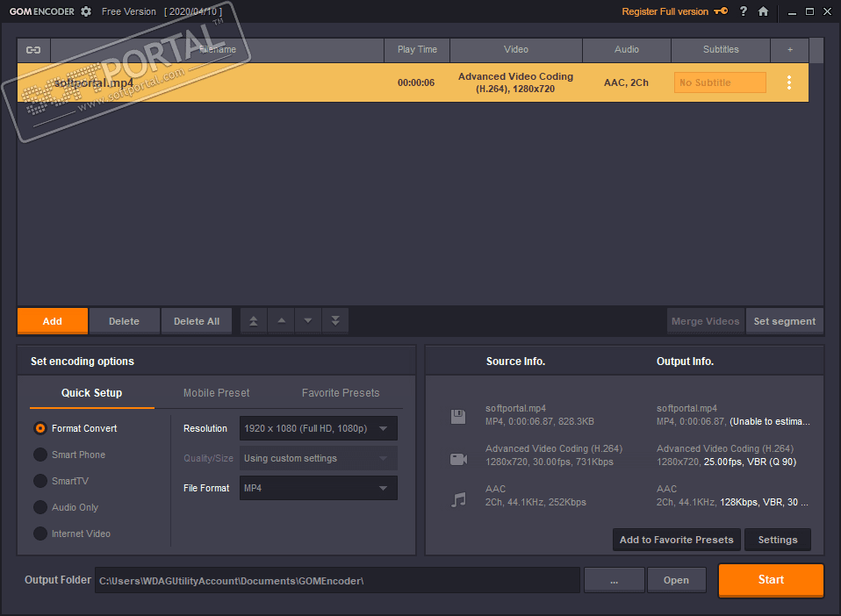841x616 pixels.
Task: Click the Merge Videos button
Action: [x=705, y=321]
